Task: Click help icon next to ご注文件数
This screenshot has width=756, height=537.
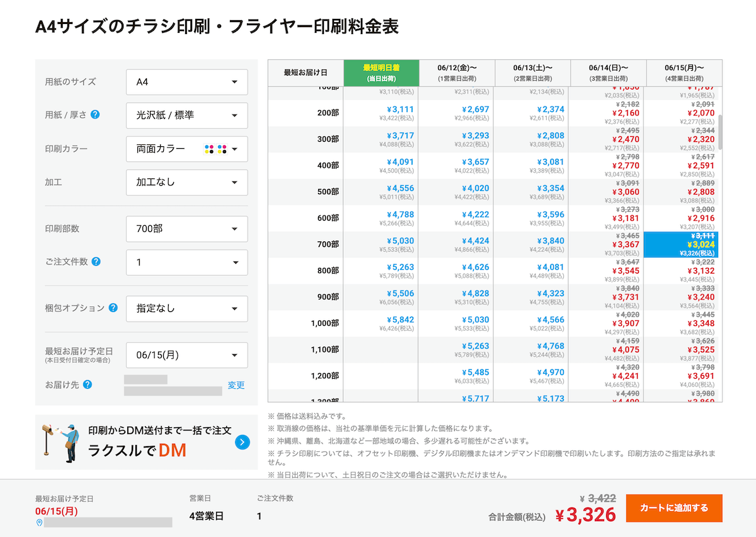Action: pos(96,262)
